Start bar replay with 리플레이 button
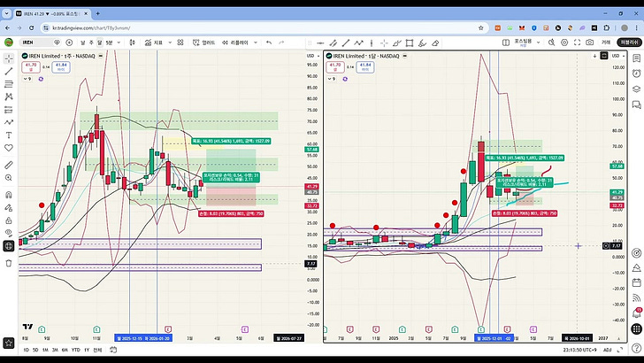The image size is (644, 363). pyautogui.click(x=235, y=42)
